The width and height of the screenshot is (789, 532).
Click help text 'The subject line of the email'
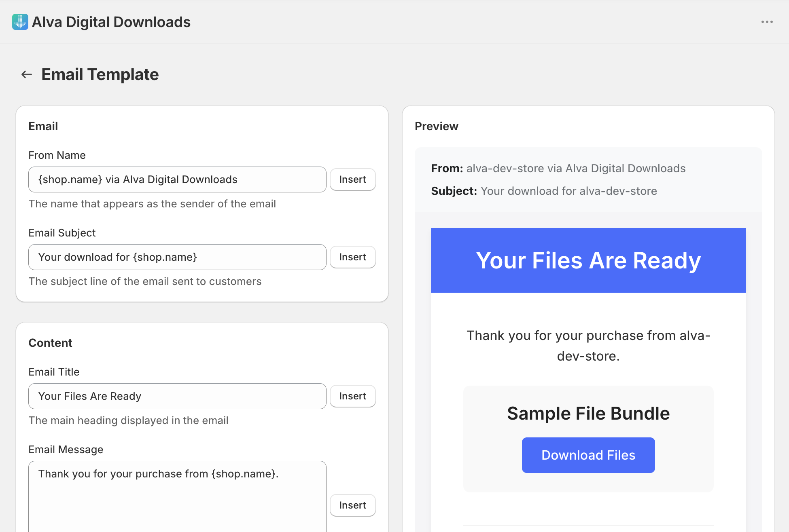[145, 281]
